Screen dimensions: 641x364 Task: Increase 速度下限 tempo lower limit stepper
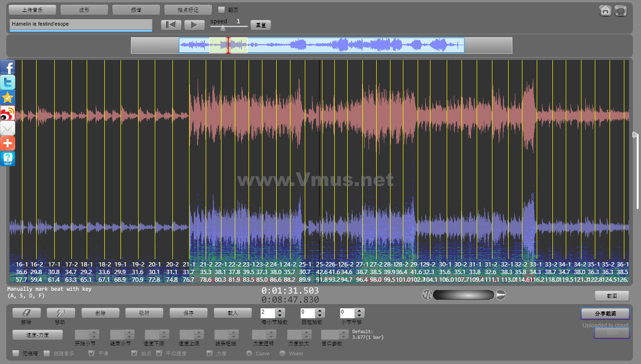165,332
